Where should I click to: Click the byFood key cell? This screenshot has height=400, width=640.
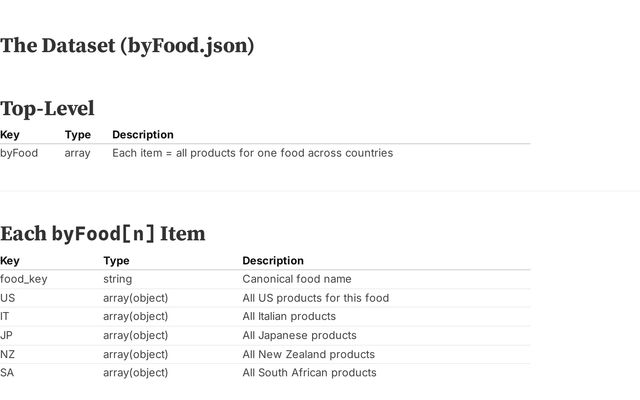[x=19, y=153]
